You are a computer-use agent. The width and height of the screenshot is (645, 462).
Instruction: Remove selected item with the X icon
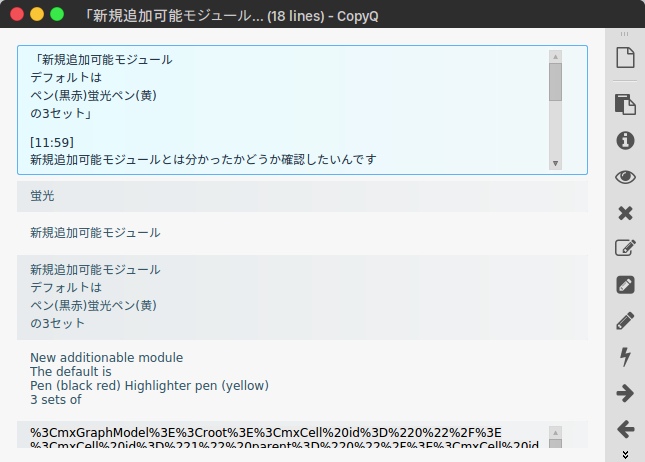click(x=625, y=213)
